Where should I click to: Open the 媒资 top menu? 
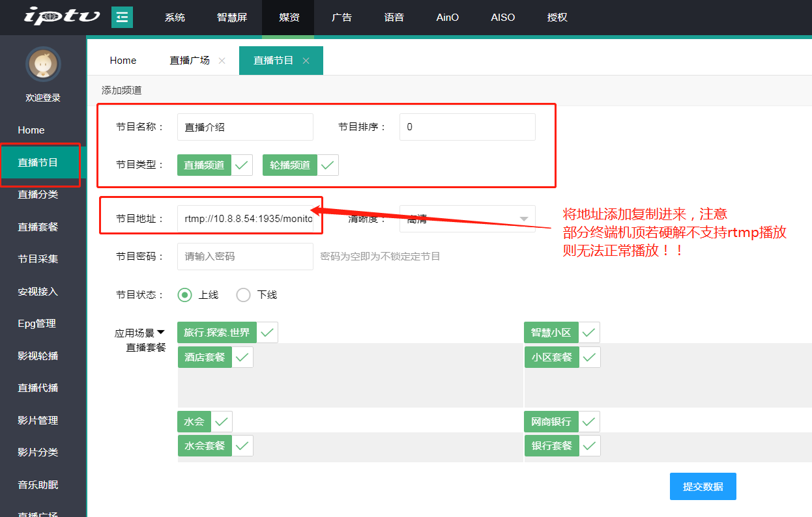click(x=289, y=18)
